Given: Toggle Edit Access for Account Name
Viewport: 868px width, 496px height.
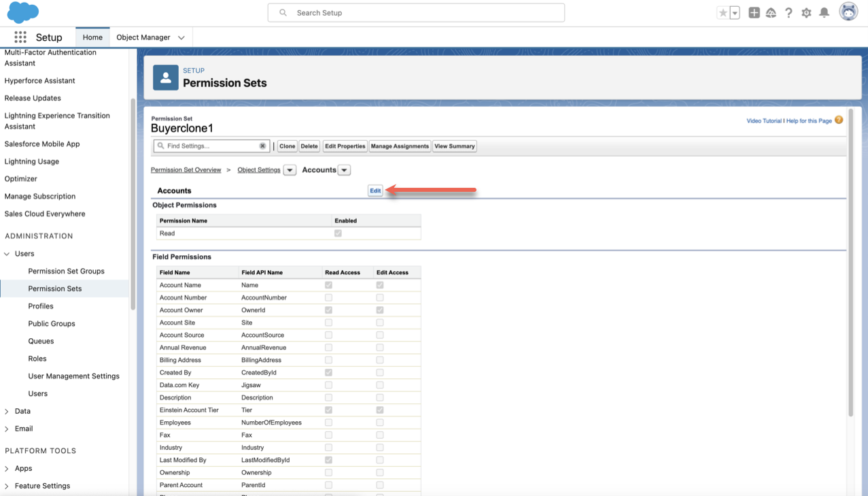Looking at the screenshot, I should (380, 285).
